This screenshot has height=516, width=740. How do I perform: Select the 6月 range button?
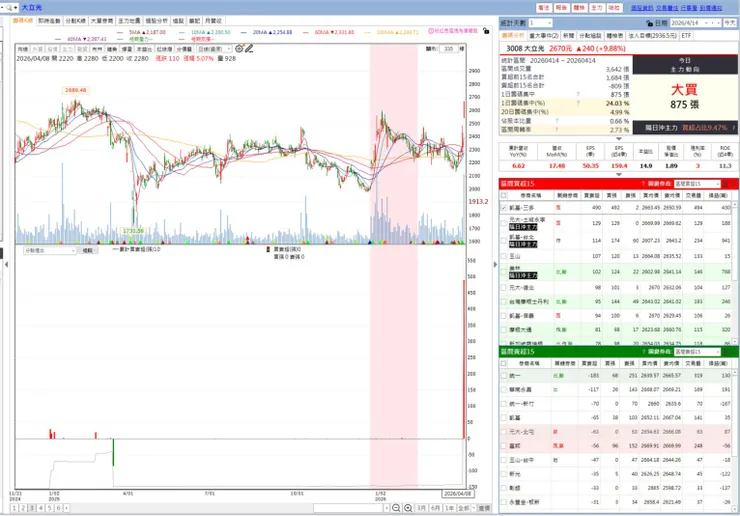pos(436,508)
